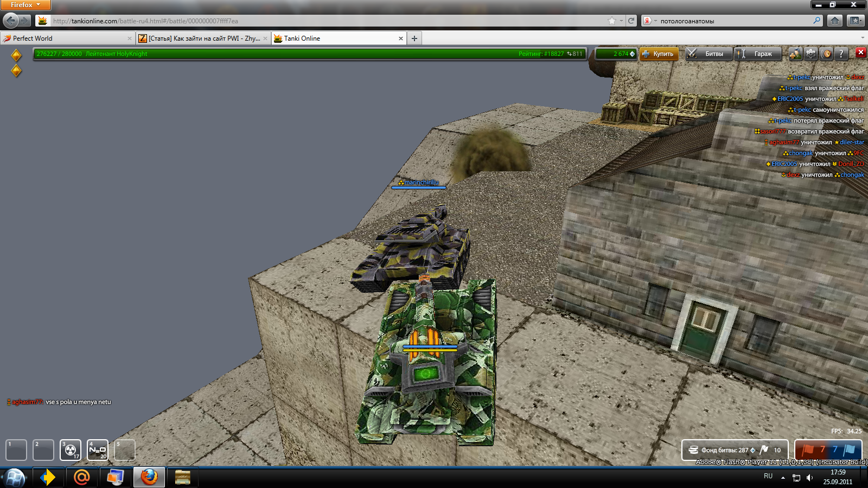Open the Firefox application menu button
868x488 pixels.
25,5
